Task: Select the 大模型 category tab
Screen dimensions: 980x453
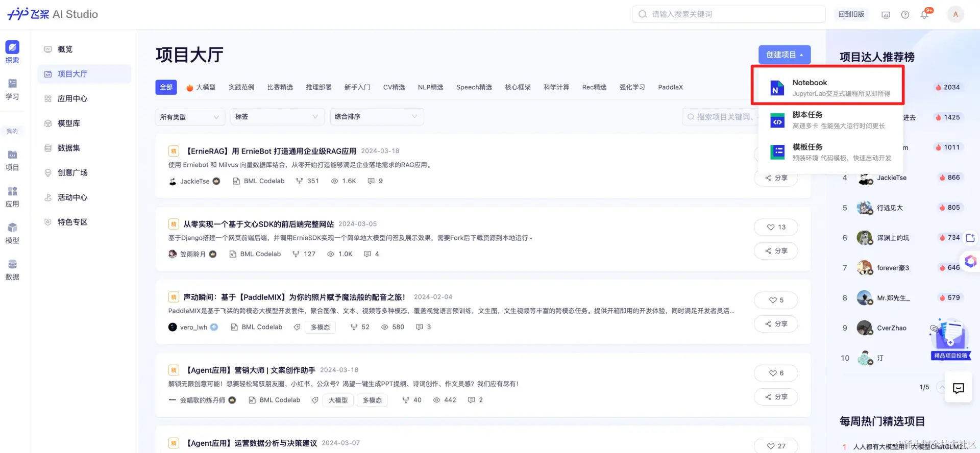Action: (x=201, y=87)
